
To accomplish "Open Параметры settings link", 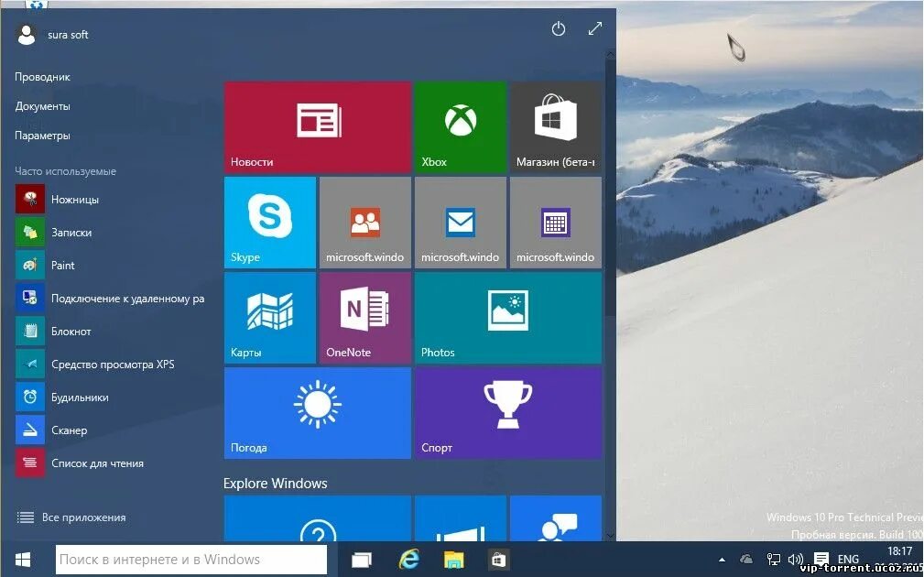I will click(42, 136).
